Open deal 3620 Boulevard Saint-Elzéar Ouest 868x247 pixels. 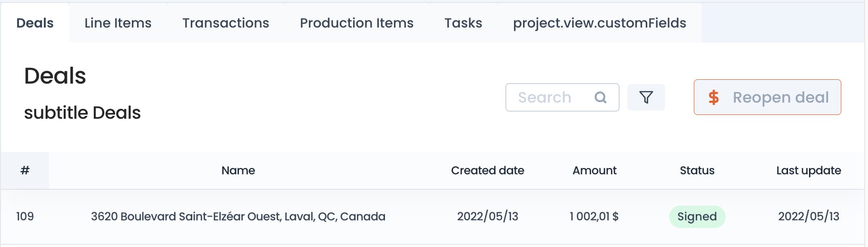(x=238, y=217)
